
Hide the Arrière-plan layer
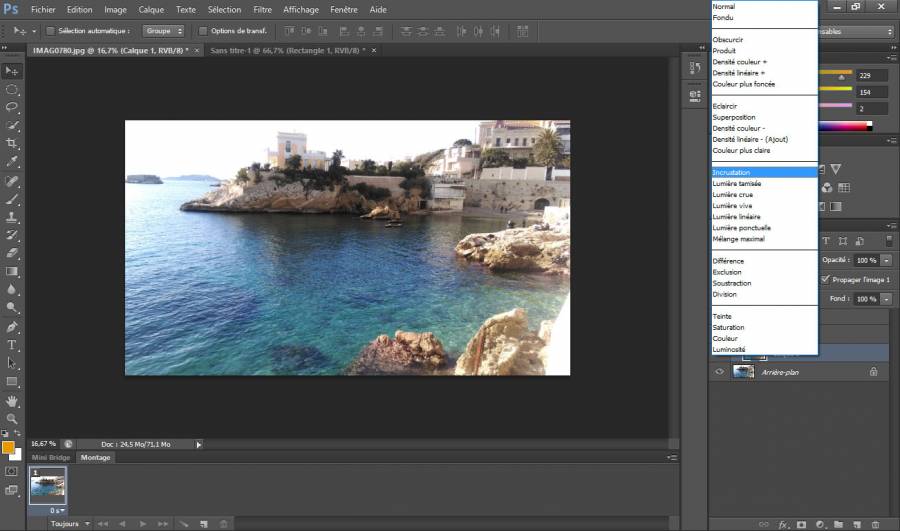coord(718,372)
